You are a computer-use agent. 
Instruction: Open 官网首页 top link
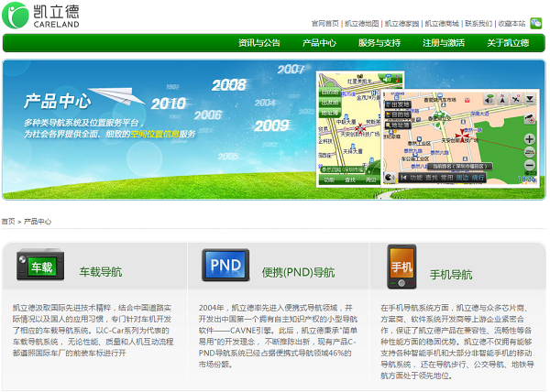324,24
